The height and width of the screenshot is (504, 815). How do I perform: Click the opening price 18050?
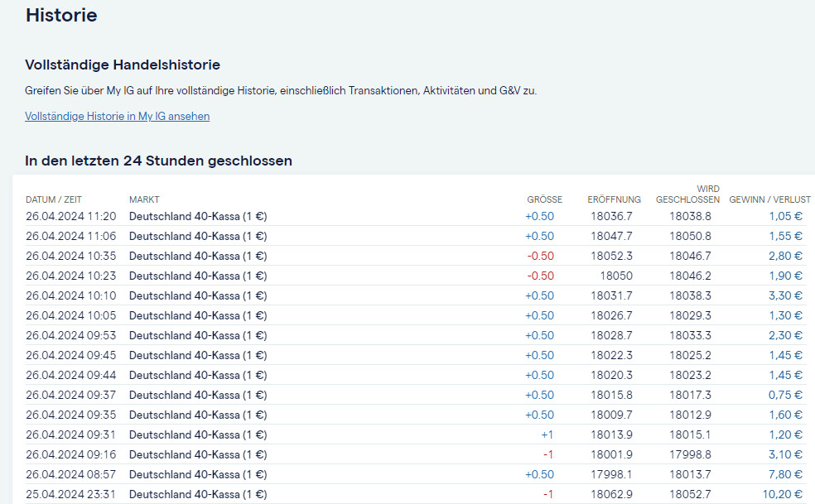click(616, 276)
